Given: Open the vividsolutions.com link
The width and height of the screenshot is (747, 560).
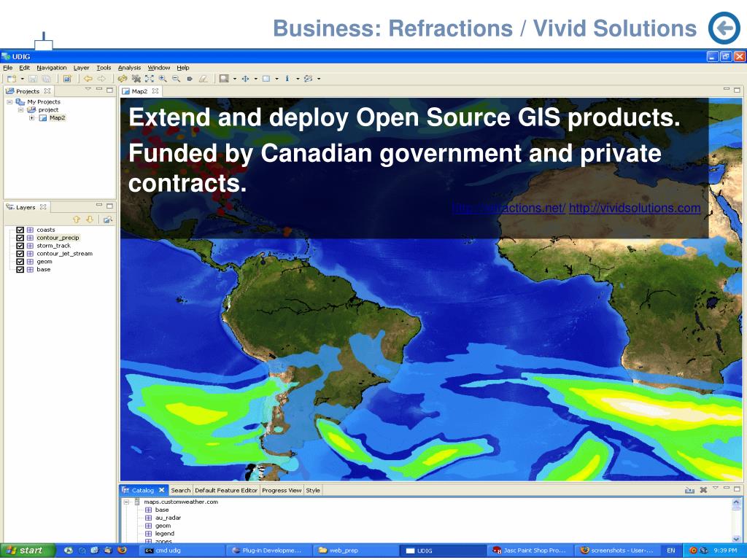Looking at the screenshot, I should (x=635, y=208).
